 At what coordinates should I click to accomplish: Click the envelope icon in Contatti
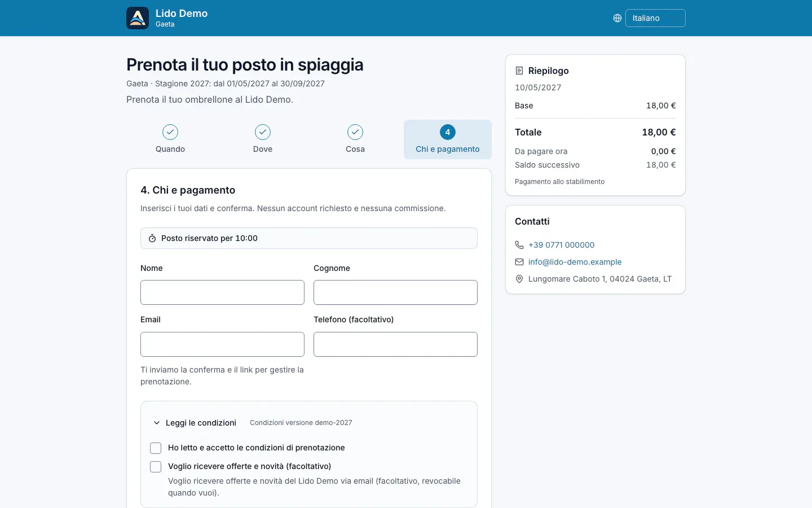pyautogui.click(x=519, y=262)
